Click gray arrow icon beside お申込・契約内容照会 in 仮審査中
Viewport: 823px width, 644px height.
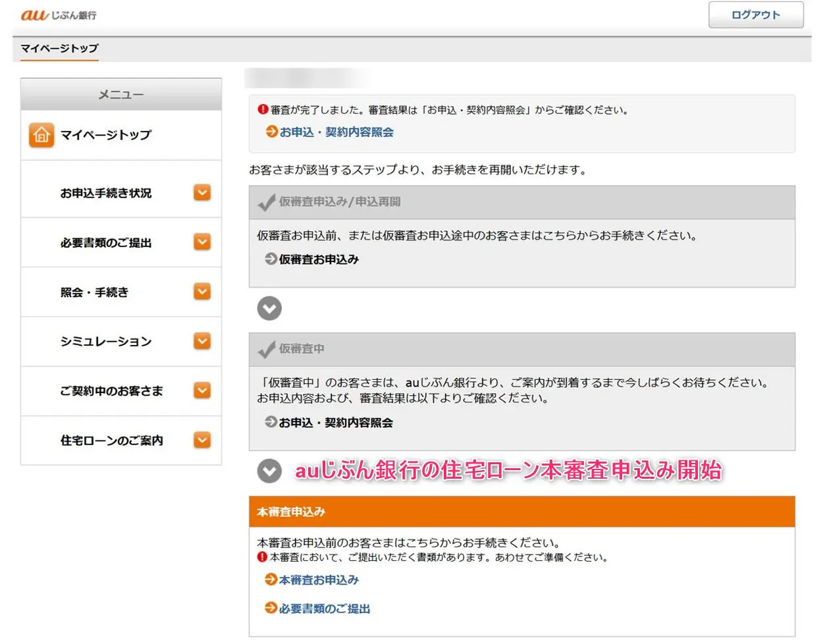pos(271,422)
